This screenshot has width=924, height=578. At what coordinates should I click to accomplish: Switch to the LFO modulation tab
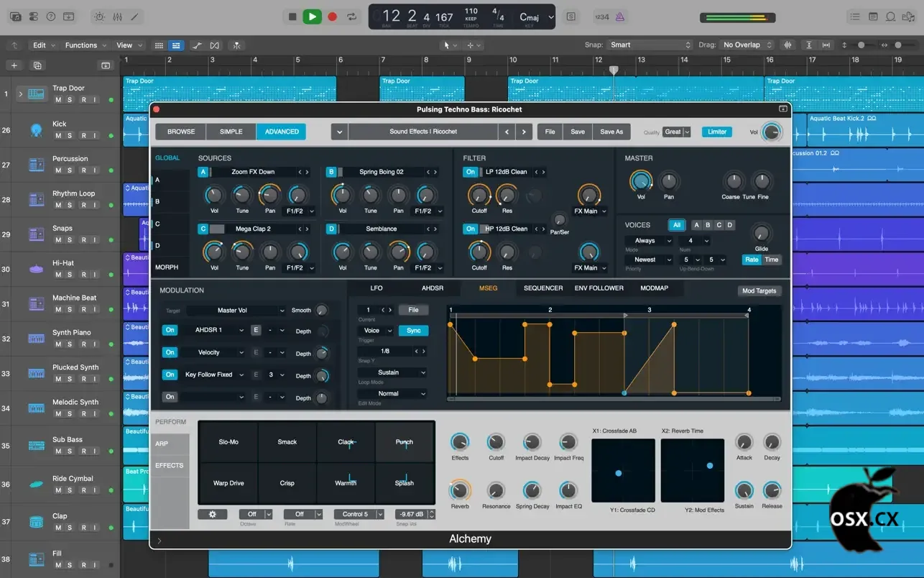pos(376,288)
